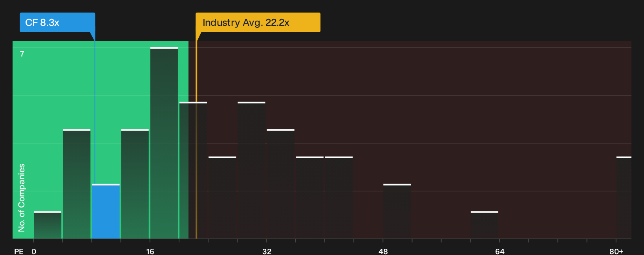The image size is (644, 255).
Task: Click the No. of Companies axis title
Action: [x=22, y=198]
